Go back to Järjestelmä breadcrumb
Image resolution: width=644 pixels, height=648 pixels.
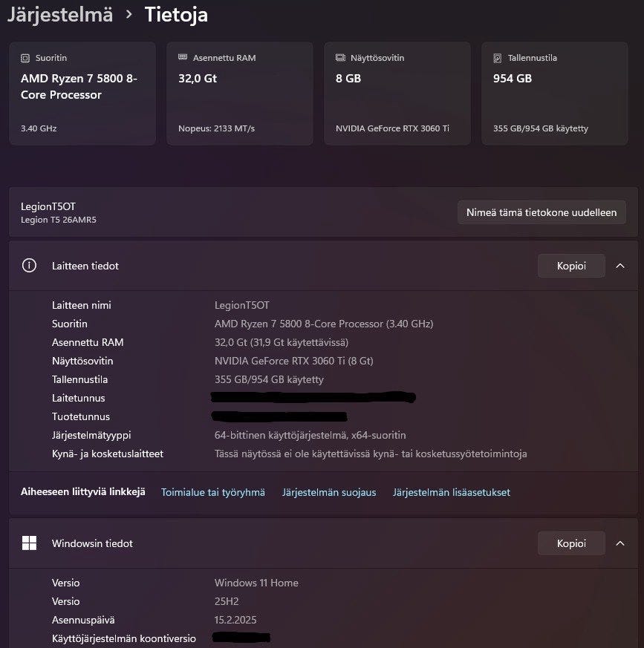click(60, 14)
